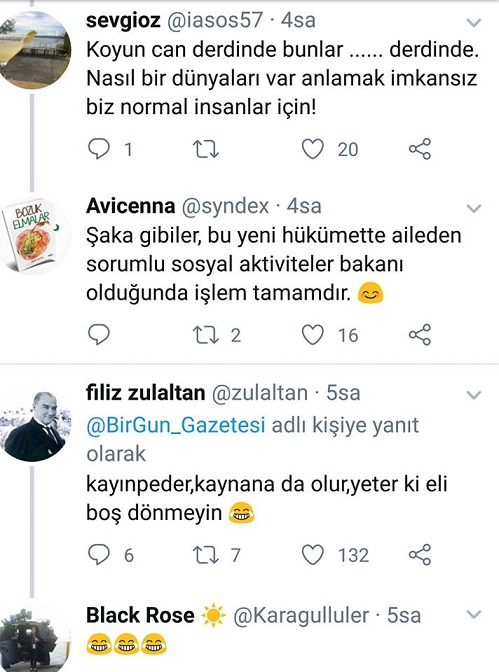The image size is (499, 672).
Task: Like filiz zulaltan's tweet with 132 likes
Action: click(313, 555)
